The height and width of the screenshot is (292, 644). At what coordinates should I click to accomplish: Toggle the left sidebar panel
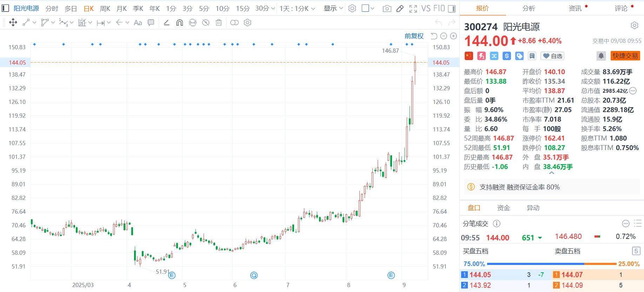5,8
